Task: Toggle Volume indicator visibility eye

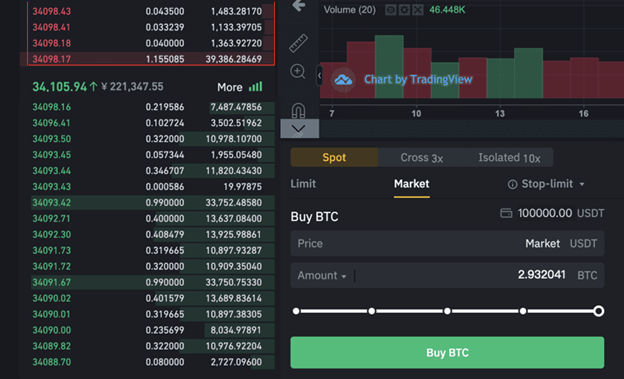Action: click(x=391, y=10)
